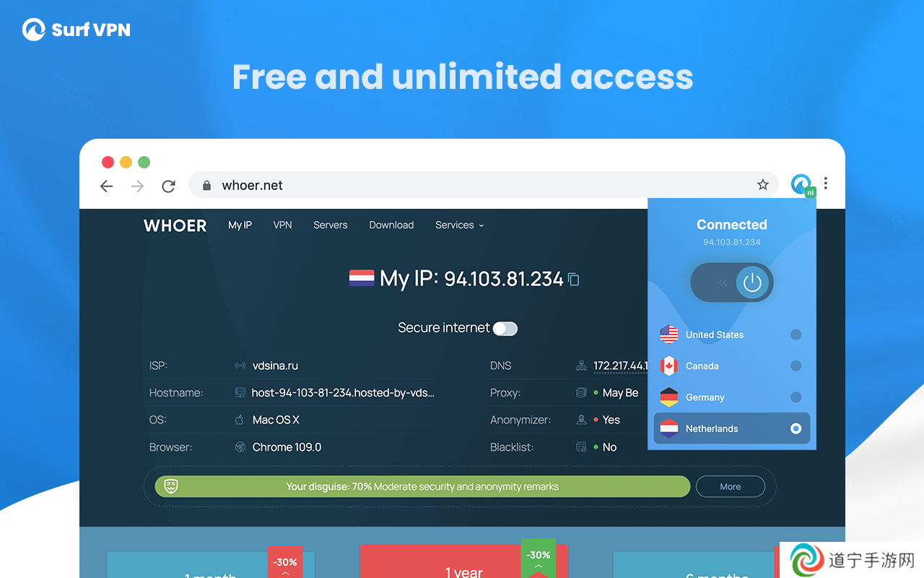924x578 pixels.
Task: Click the Anonymizer person icon
Action: 581,420
